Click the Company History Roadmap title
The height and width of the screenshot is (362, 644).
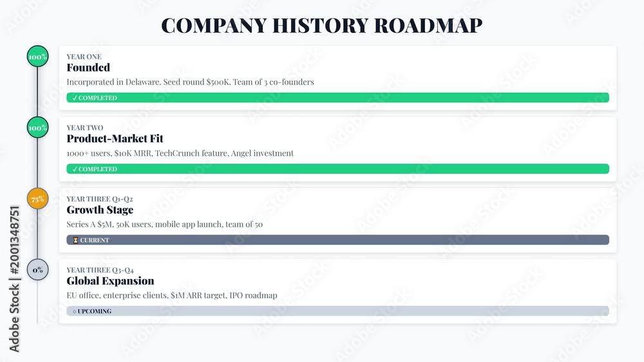[321, 26]
